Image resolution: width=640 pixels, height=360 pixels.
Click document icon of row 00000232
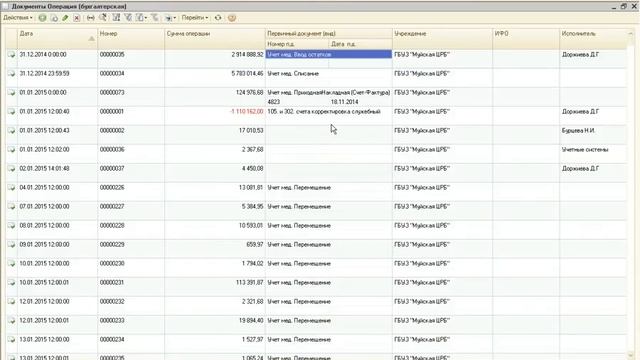coord(11,302)
